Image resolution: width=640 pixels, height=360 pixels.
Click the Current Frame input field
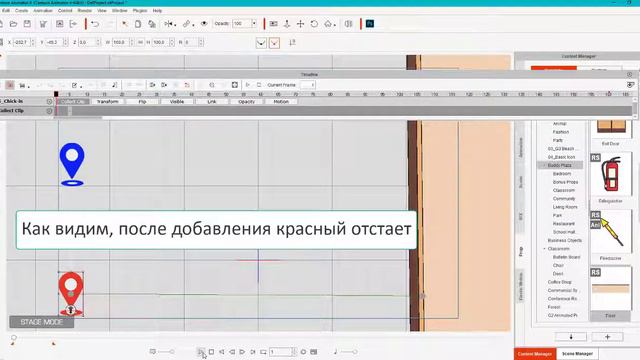307,85
